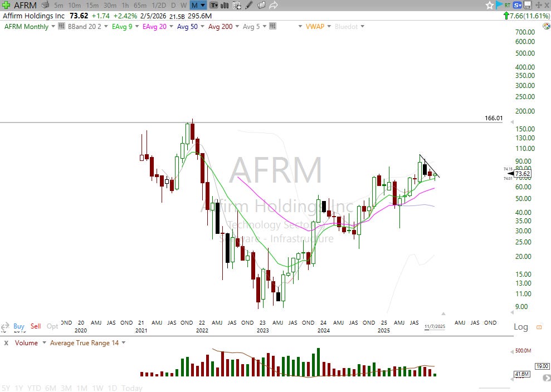Remove the Volume pane with the X
This screenshot has height=392, width=551.
click(x=6, y=343)
